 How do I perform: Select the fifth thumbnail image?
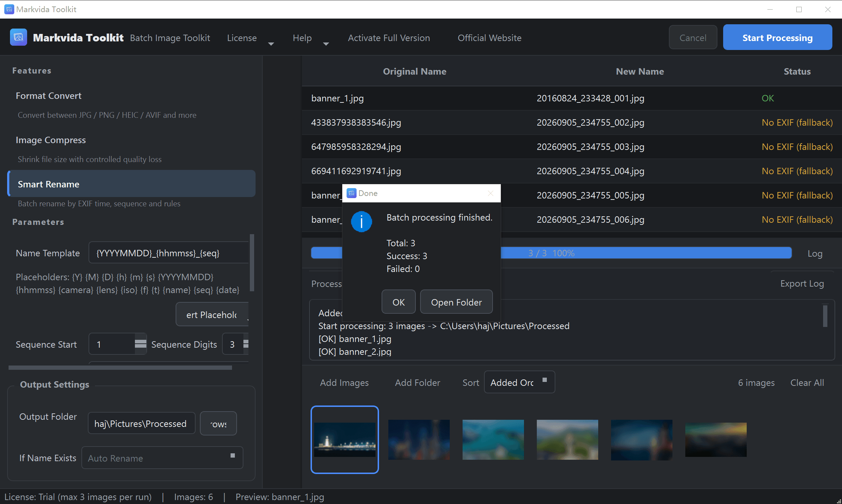pyautogui.click(x=642, y=440)
